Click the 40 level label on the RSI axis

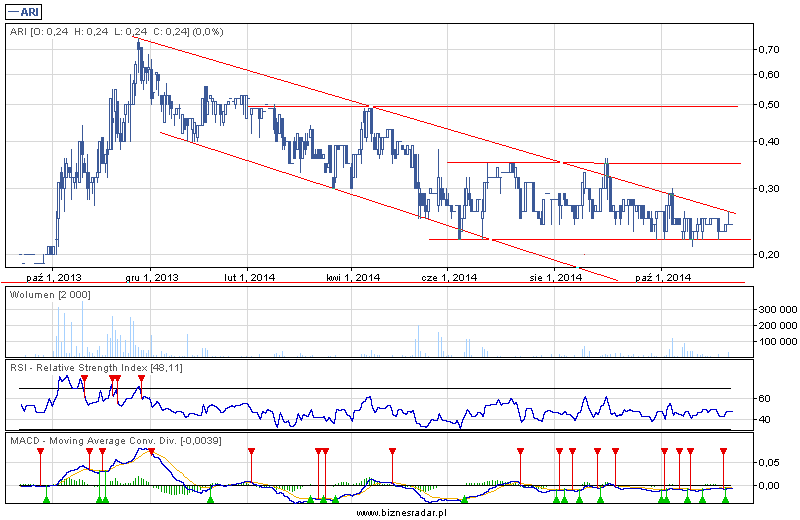(764, 419)
